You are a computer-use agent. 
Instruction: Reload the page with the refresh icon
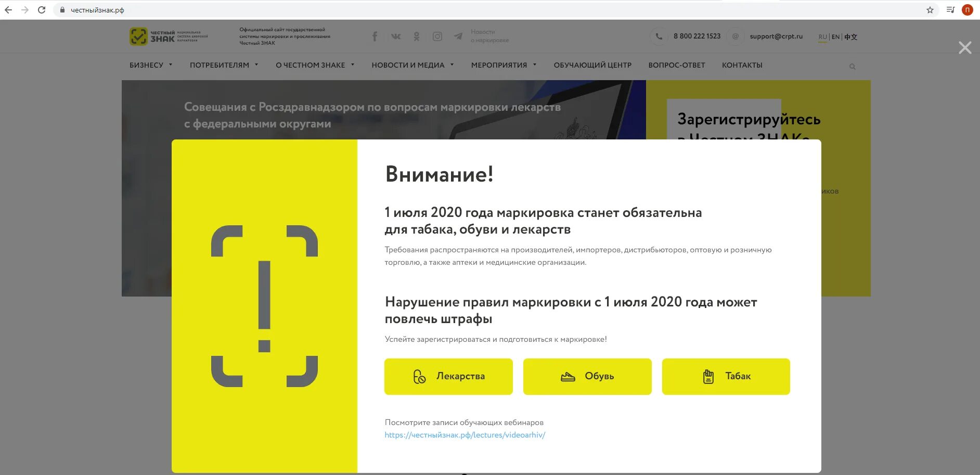(42, 10)
